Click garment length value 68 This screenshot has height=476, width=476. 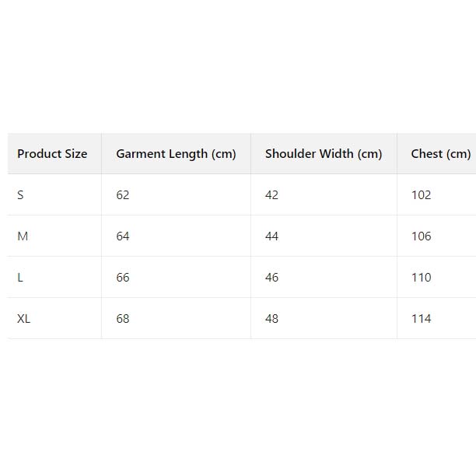(123, 319)
